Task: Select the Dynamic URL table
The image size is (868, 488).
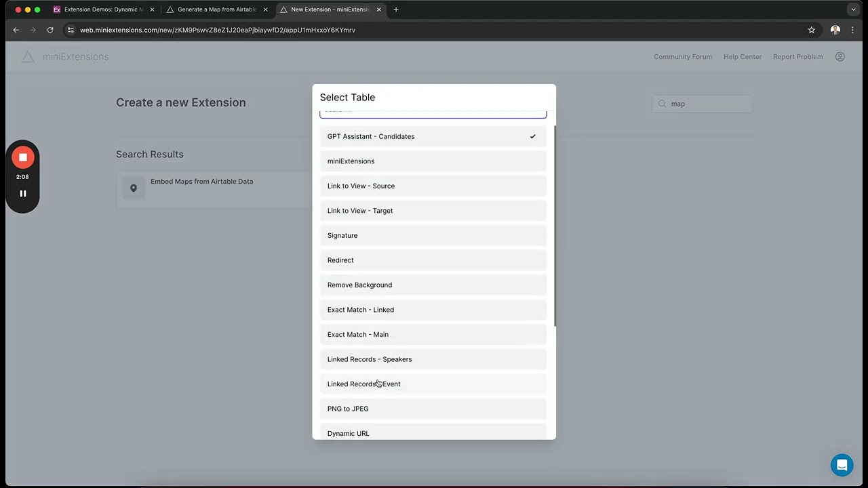Action: pos(433,432)
